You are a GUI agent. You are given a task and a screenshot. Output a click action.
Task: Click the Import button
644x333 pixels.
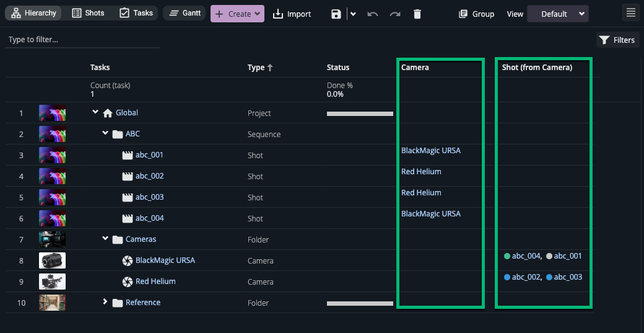(x=292, y=14)
